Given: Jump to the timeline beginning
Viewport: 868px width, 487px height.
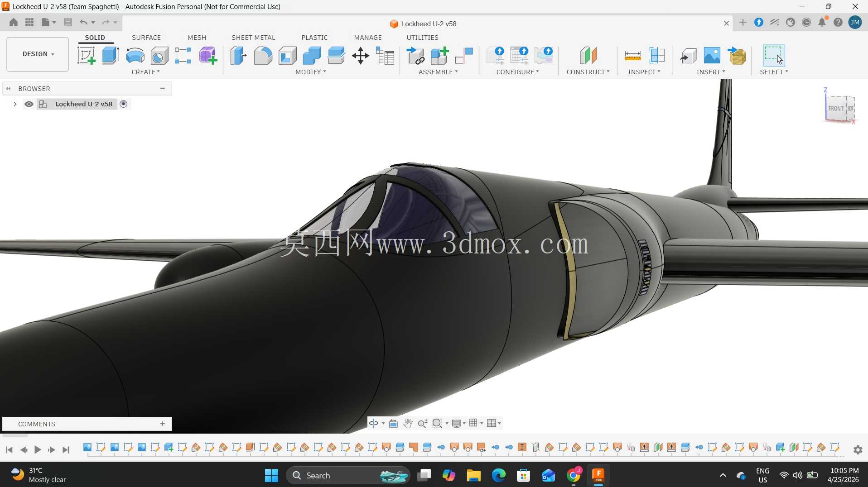Looking at the screenshot, I should tap(9, 449).
